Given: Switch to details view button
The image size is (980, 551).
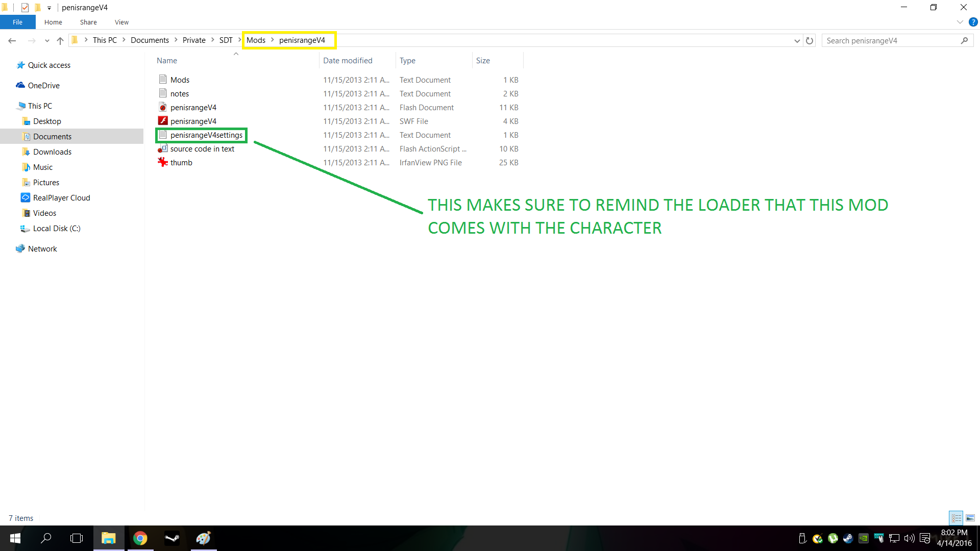Looking at the screenshot, I should 956,518.
